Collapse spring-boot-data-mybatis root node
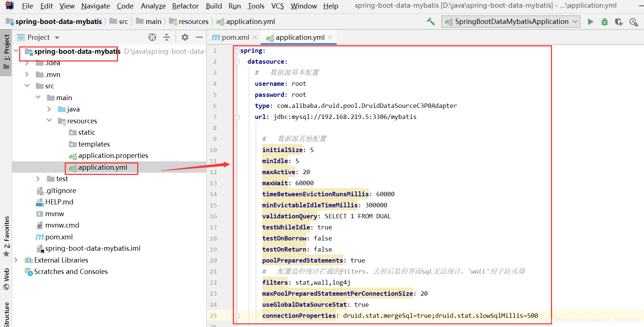The width and height of the screenshot is (644, 327). [16, 51]
